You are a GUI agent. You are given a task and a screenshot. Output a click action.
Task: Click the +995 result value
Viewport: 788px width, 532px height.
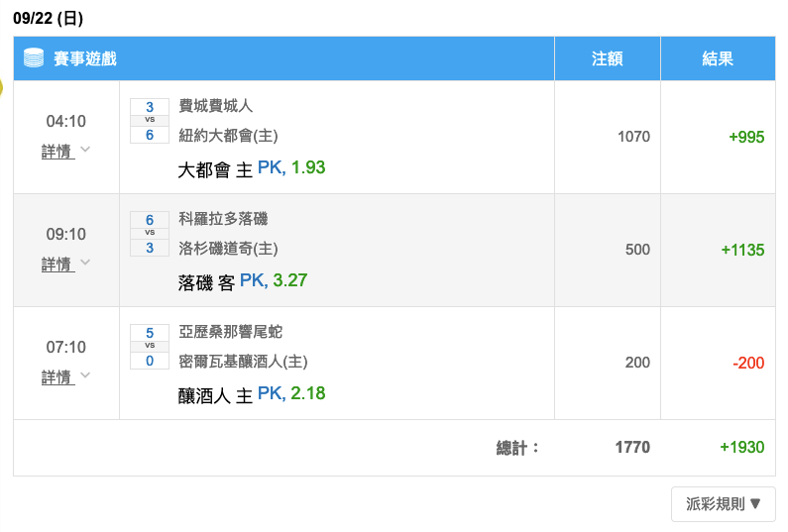[746, 137]
